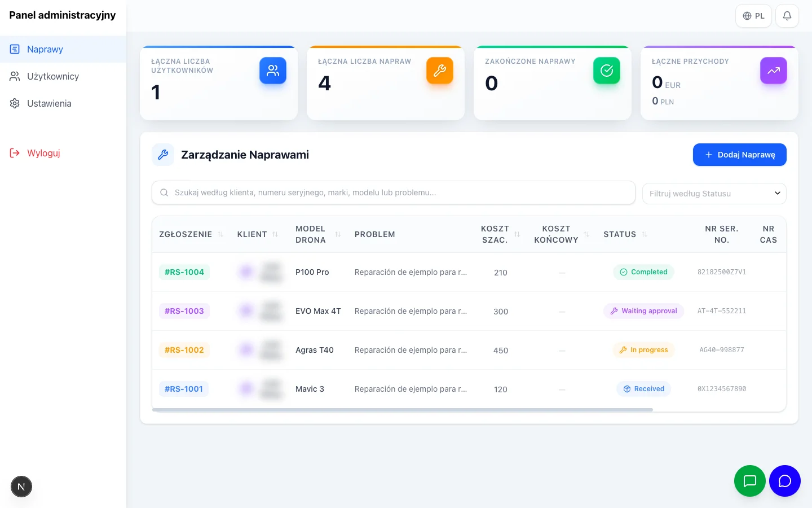Click the horizontal table scrollbar
Viewport: 812px width, 508px height.
403,410
